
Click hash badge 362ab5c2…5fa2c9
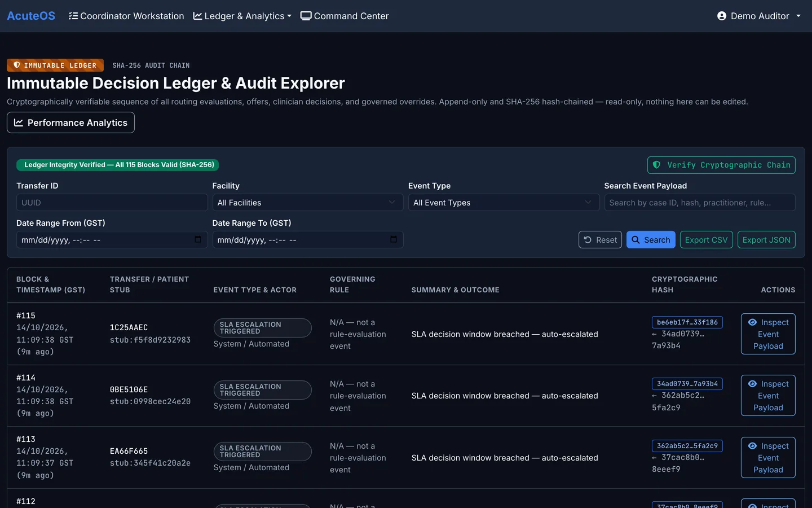(x=687, y=446)
